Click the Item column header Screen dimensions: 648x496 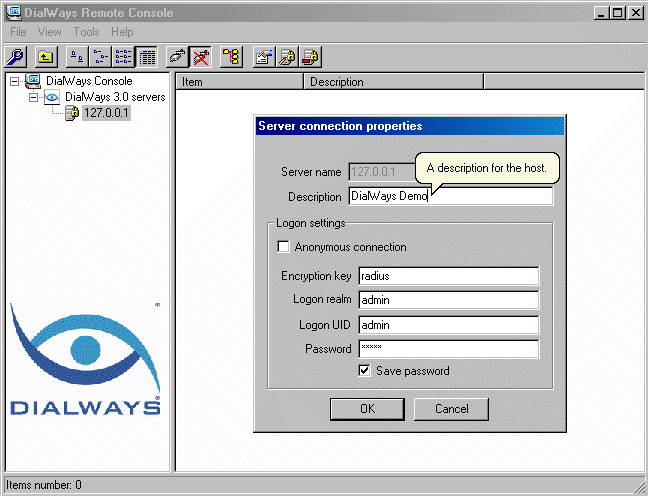click(x=240, y=82)
